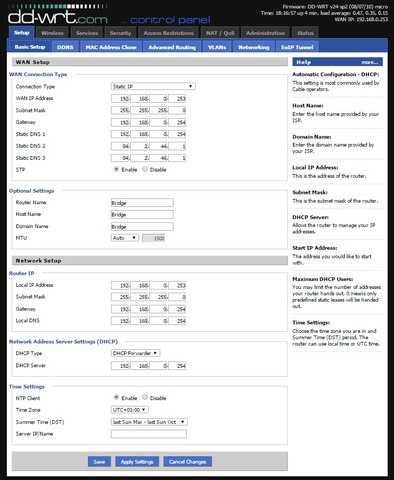Open the Help more... link
The height and width of the screenshot is (480, 394).
tap(370, 62)
